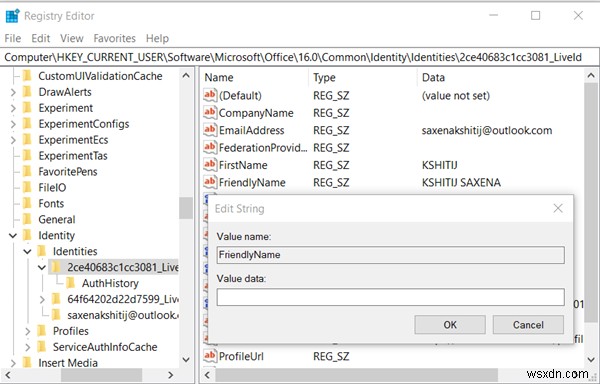Open the Help menu
The width and height of the screenshot is (600, 384).
point(157,38)
